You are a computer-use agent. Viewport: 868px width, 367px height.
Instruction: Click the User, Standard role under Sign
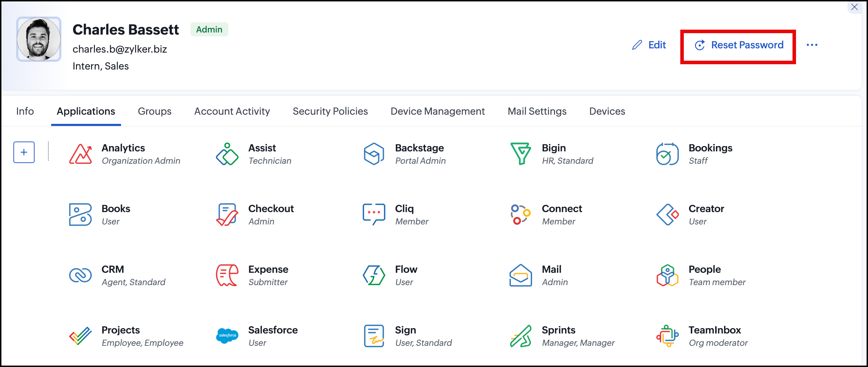point(423,343)
